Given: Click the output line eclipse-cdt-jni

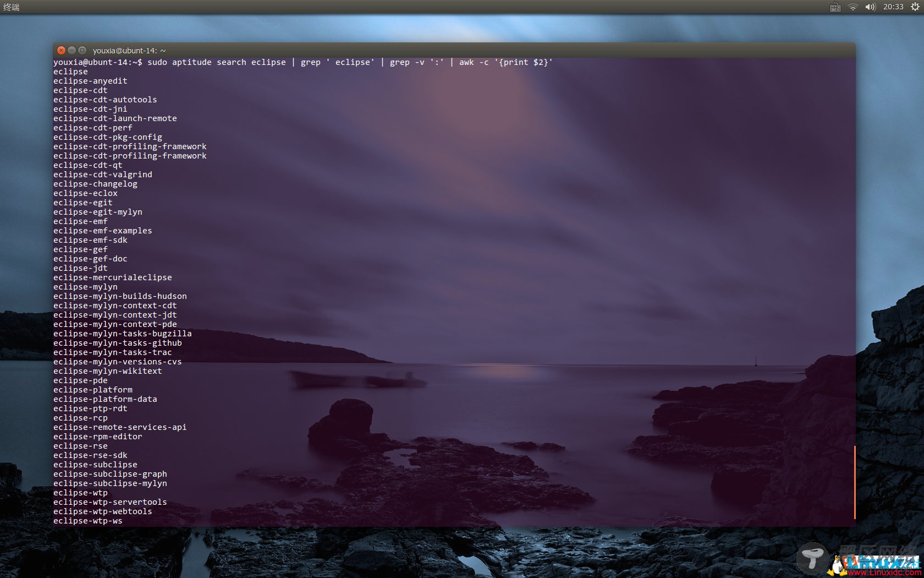Looking at the screenshot, I should pyautogui.click(x=90, y=109).
